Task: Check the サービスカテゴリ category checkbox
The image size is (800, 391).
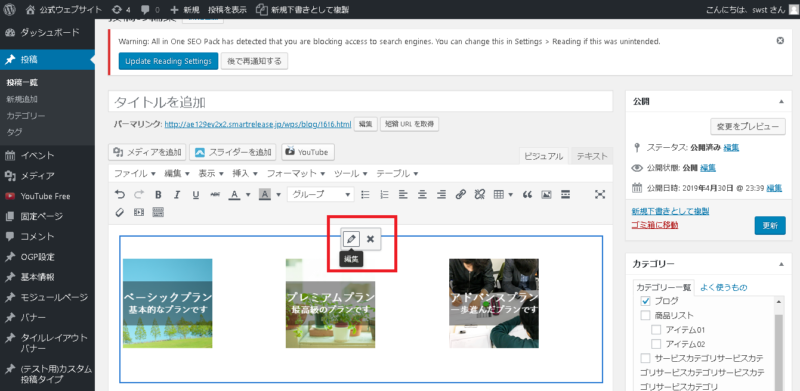Action: [645, 358]
